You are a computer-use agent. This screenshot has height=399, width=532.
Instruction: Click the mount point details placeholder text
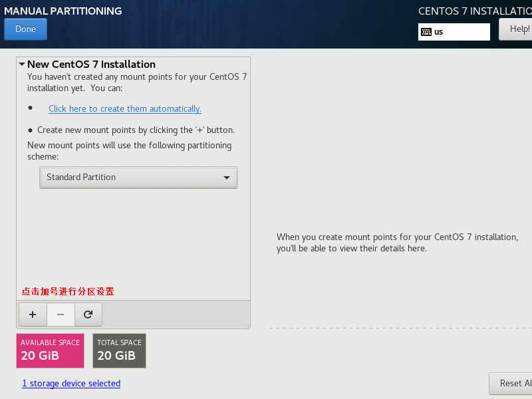[x=397, y=243]
